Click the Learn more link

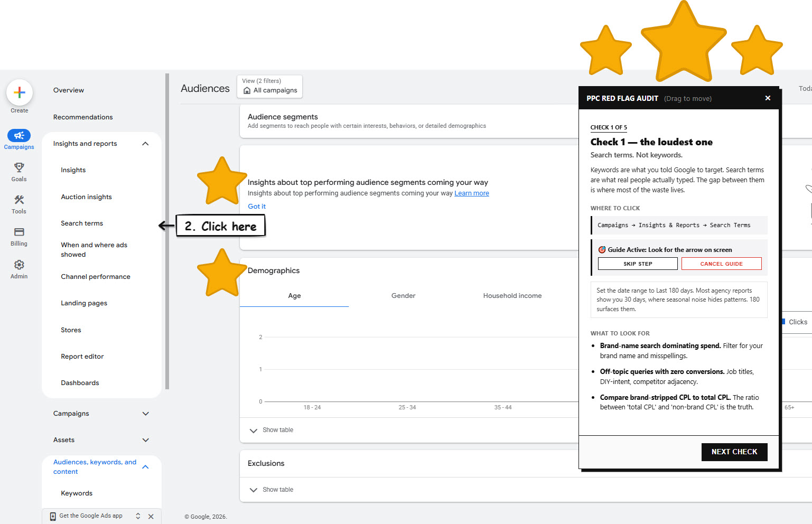[472, 193]
